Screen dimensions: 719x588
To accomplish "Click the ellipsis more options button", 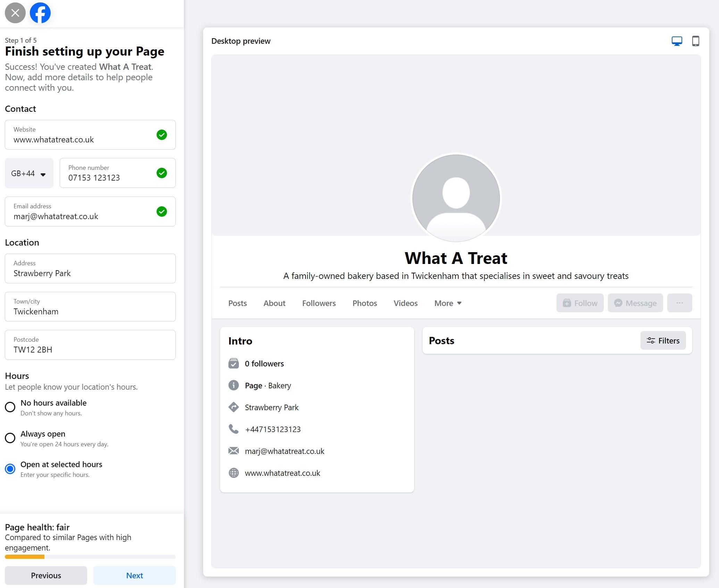I will 679,303.
